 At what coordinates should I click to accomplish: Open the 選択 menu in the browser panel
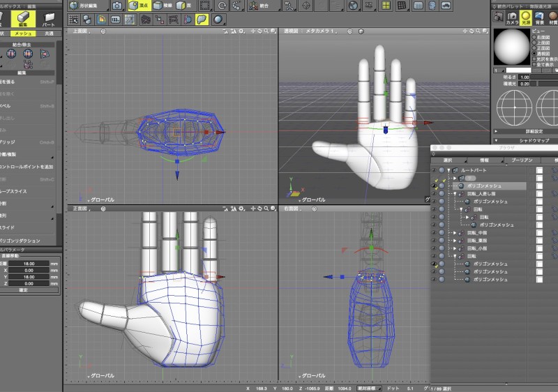pos(449,160)
